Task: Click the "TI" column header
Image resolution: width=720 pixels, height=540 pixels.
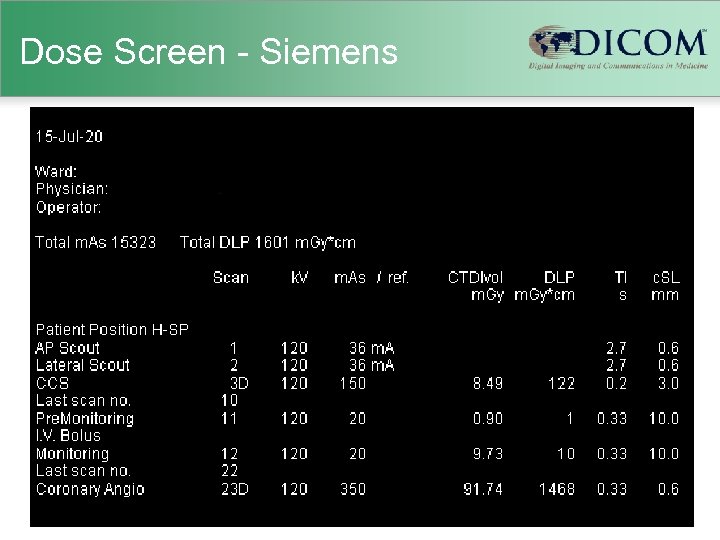Action: (x=620, y=277)
